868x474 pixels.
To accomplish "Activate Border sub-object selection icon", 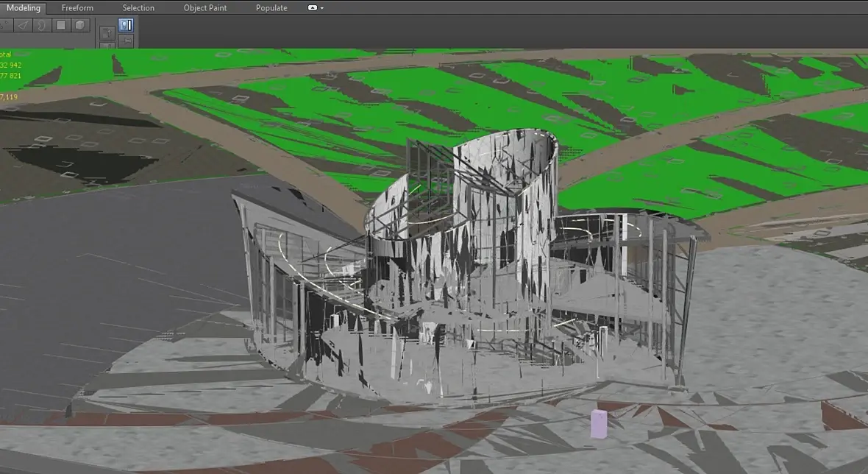I will point(43,25).
